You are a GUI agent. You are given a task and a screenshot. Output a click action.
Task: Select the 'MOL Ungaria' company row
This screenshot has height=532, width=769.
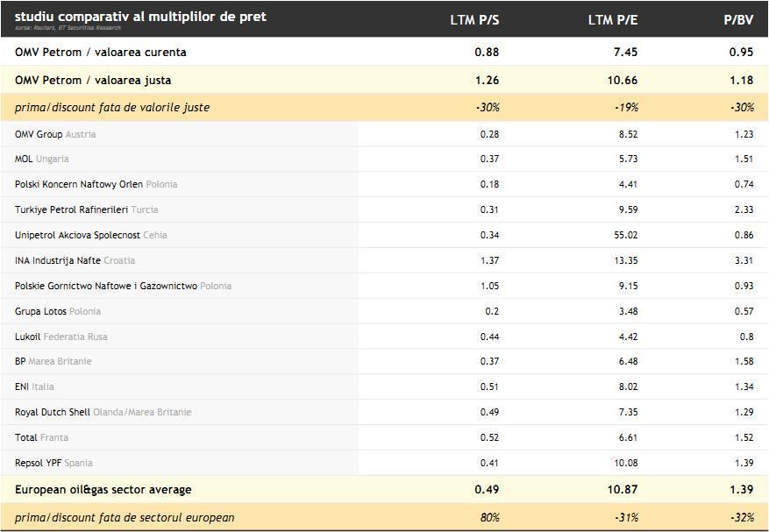coord(41,159)
